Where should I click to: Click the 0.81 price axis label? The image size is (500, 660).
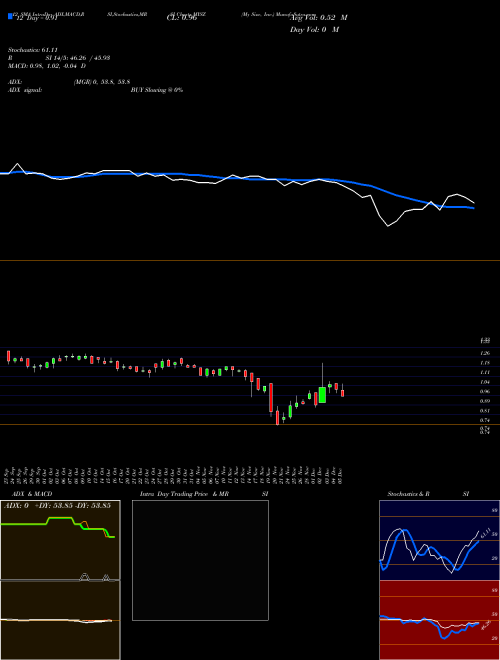point(485,411)
